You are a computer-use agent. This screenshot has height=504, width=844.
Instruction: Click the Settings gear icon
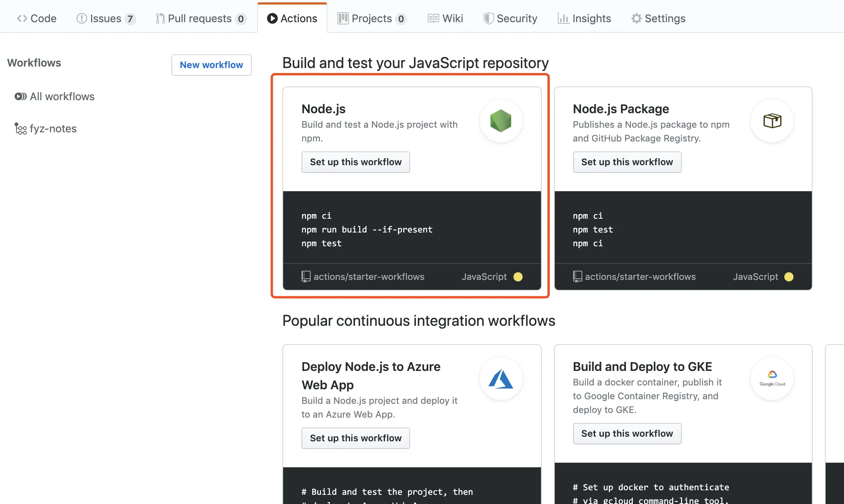click(636, 18)
